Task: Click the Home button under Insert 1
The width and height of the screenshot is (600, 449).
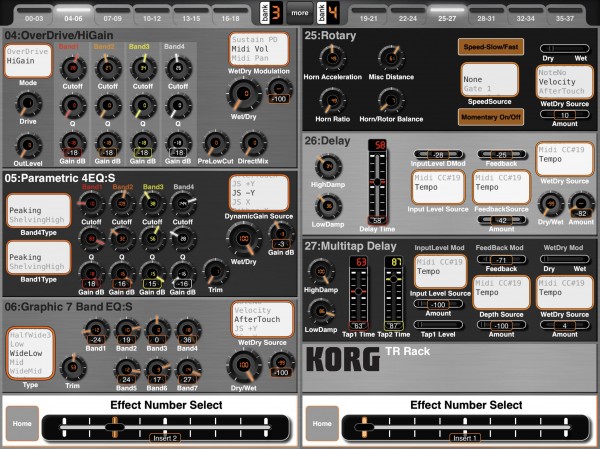Action: pyautogui.click(x=322, y=423)
